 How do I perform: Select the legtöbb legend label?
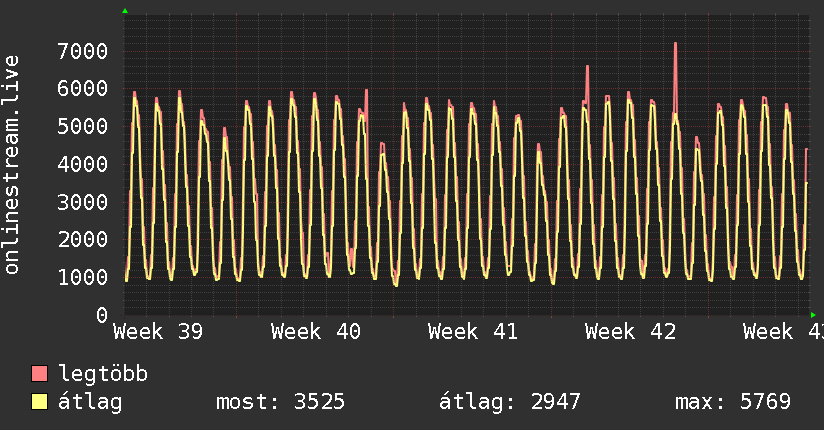(103, 373)
